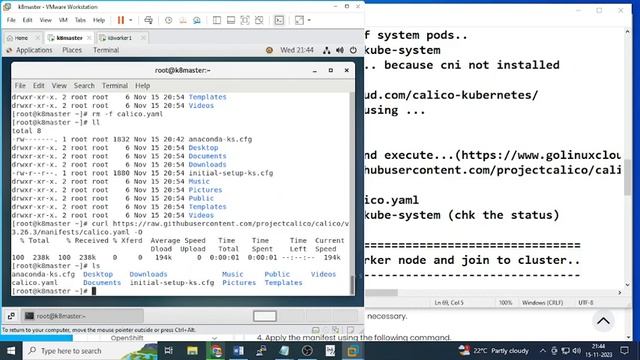Close the k8worker1 tab

pos(143,38)
